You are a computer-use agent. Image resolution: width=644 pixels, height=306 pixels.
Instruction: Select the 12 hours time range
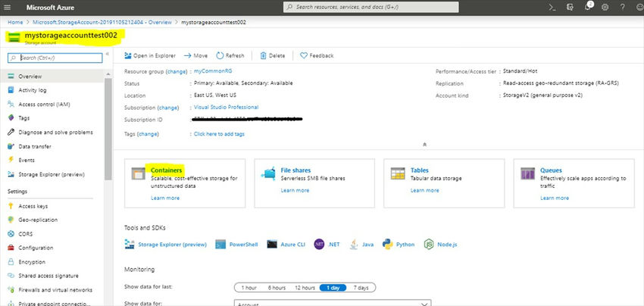(x=305, y=288)
